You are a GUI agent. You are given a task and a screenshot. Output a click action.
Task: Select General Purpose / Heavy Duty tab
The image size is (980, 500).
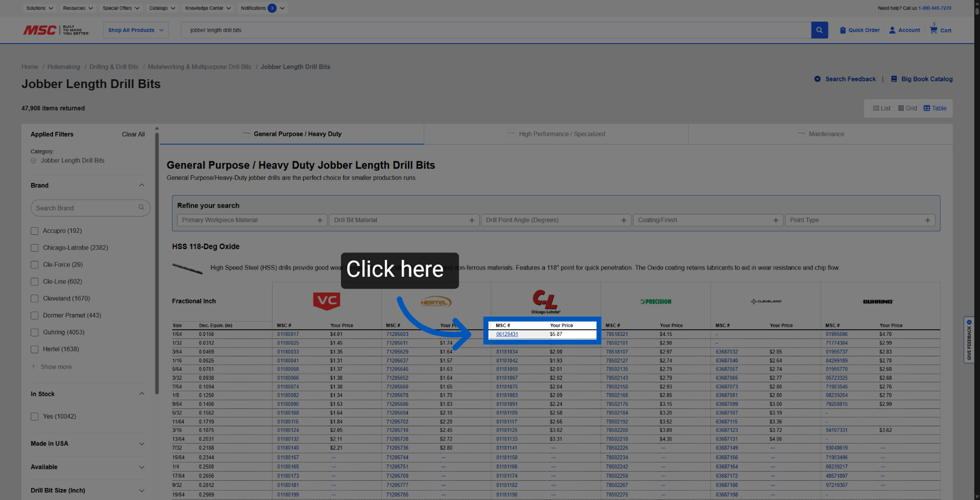(292, 134)
